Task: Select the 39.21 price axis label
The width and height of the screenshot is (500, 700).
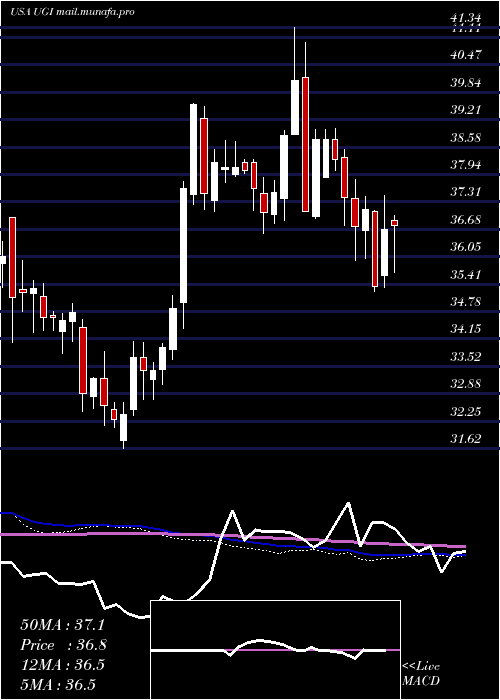Action: [x=466, y=110]
